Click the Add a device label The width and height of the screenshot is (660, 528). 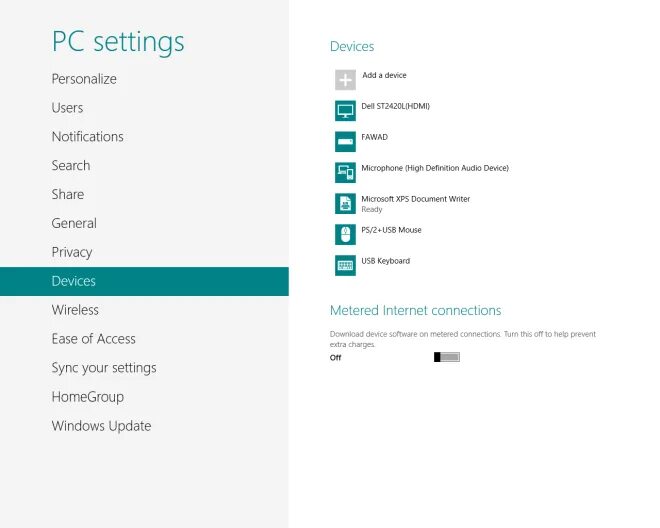tap(384, 75)
